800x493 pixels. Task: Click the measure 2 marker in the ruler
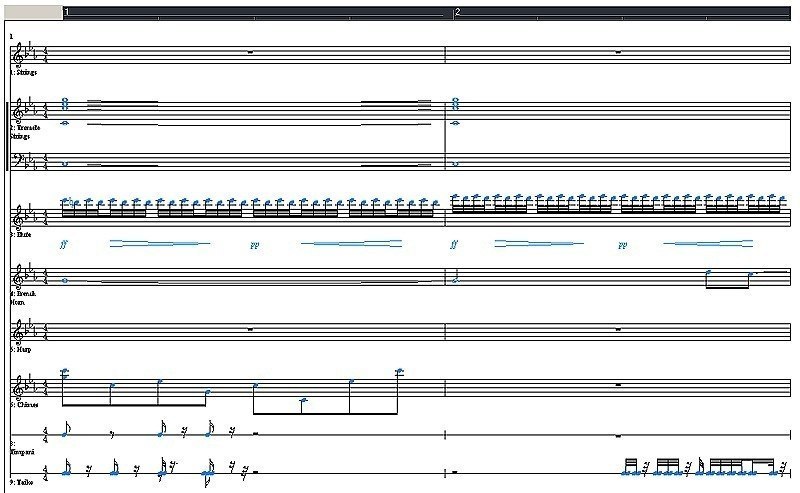click(x=457, y=12)
